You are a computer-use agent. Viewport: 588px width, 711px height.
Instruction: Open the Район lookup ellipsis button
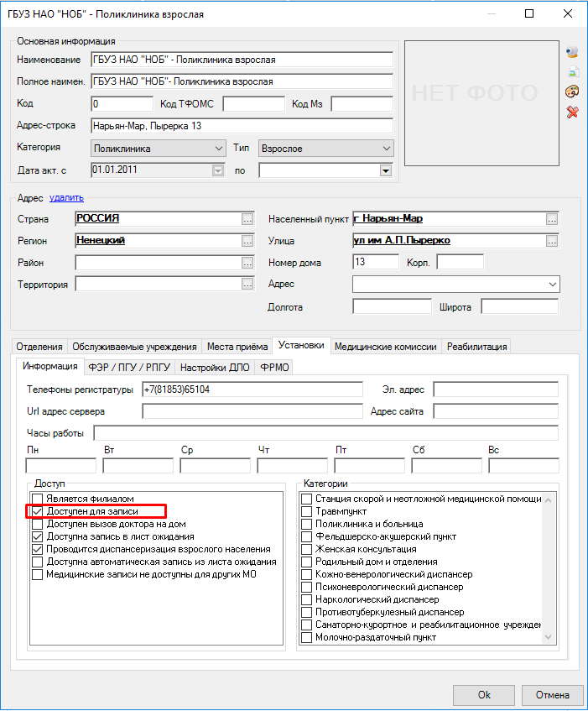click(247, 263)
